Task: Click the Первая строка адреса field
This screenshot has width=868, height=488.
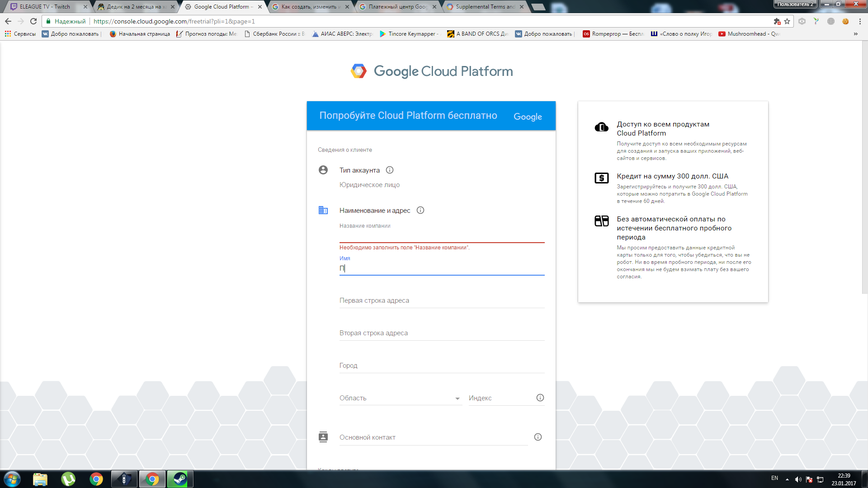Action: 442,301
